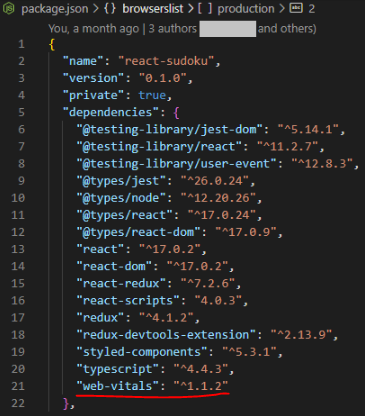Screen dimensions: 365x416
Task: Click the "react-sudoku" value
Action: coord(166,61)
